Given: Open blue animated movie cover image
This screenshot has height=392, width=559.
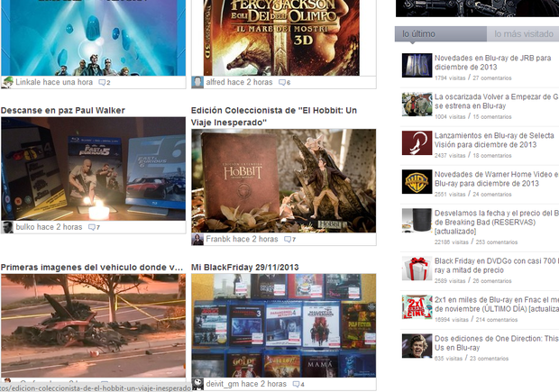Looking at the screenshot, I should (x=94, y=38).
